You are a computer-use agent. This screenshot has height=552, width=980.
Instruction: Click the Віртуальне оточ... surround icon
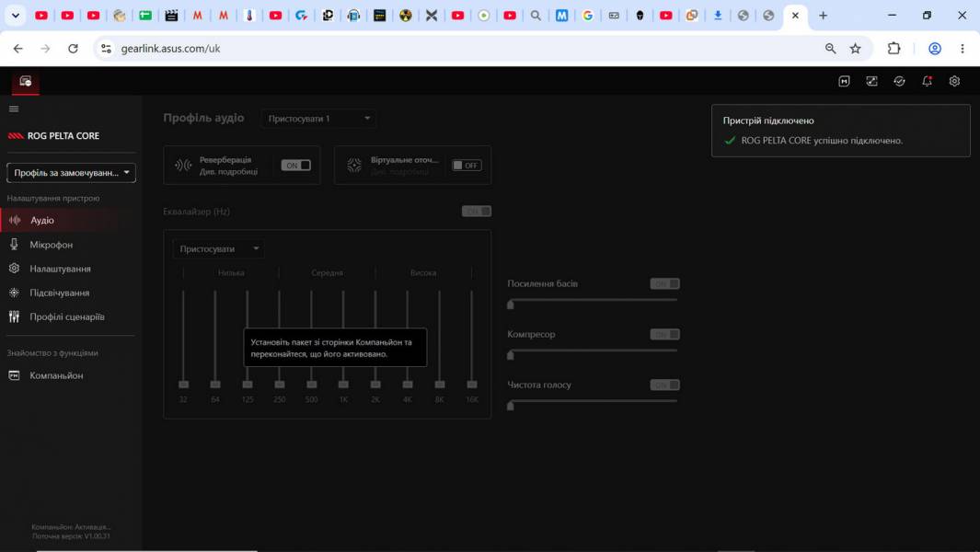click(x=354, y=165)
